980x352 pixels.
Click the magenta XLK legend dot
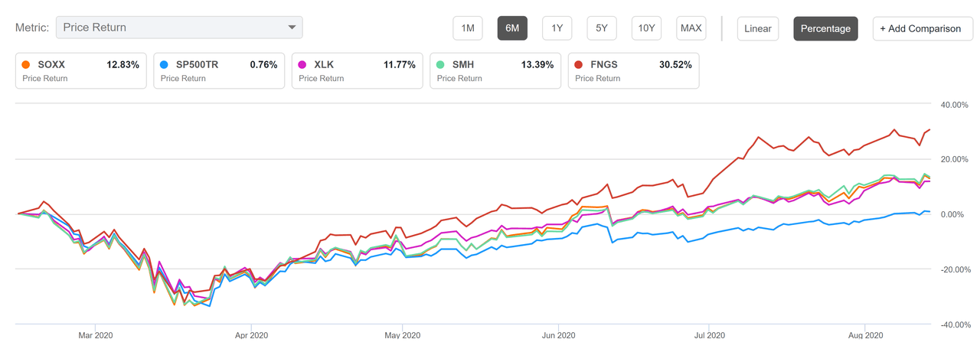click(304, 65)
